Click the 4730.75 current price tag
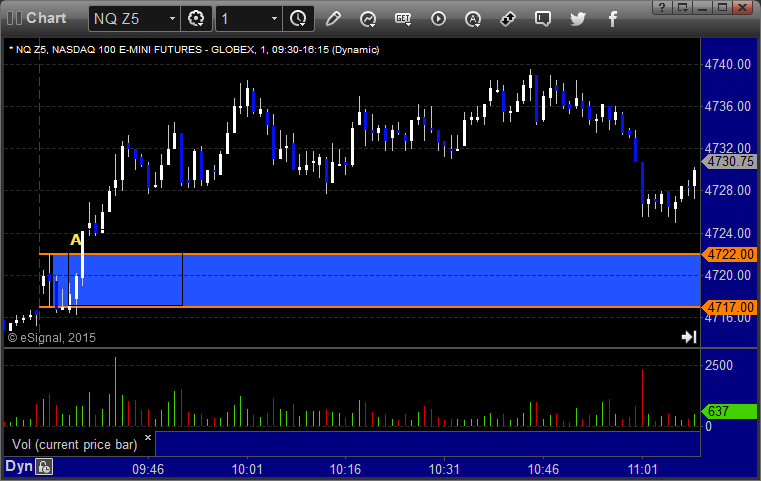This screenshot has height=481, width=761. [729, 162]
